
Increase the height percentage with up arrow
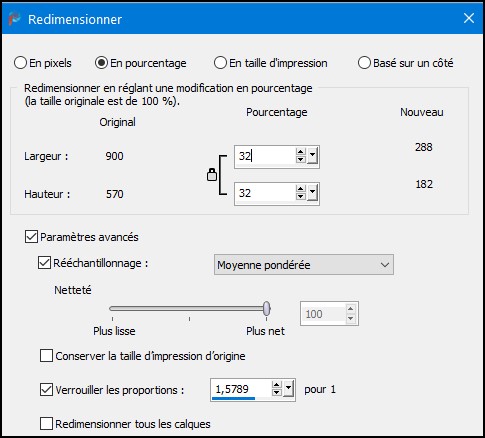point(300,189)
